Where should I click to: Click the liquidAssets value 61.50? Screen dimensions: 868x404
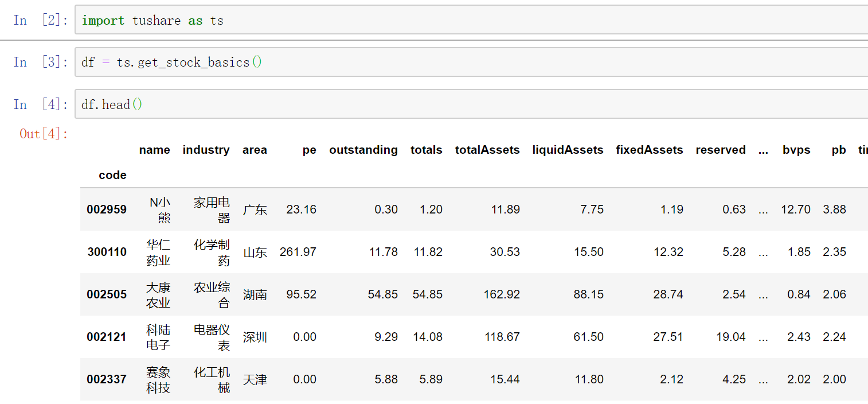coord(589,337)
